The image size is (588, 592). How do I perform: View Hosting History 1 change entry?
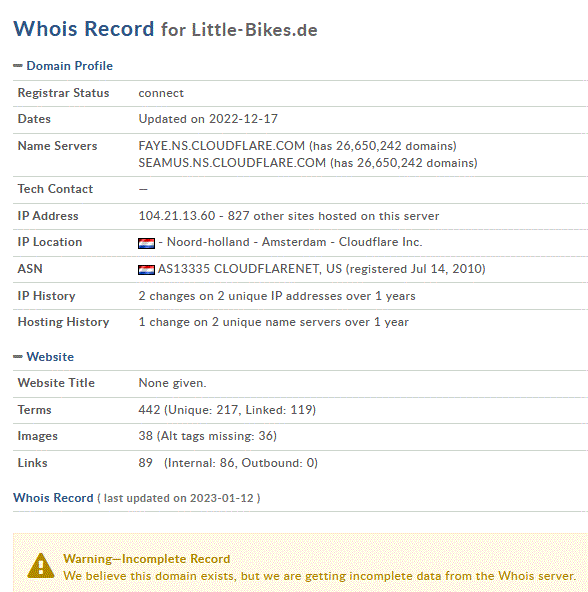(273, 322)
